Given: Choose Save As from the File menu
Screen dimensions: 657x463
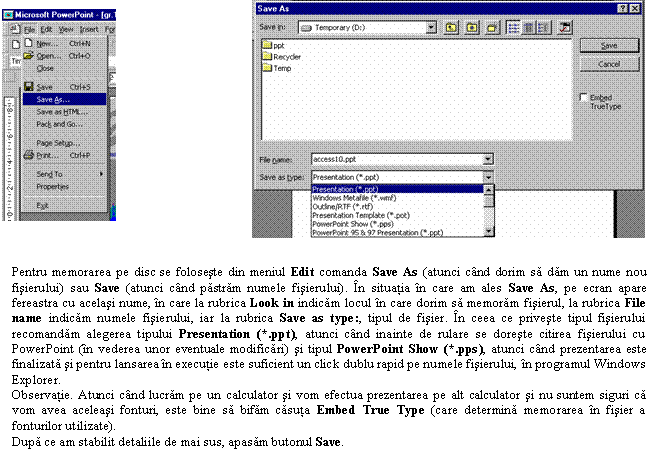Looking at the screenshot, I should [54, 100].
